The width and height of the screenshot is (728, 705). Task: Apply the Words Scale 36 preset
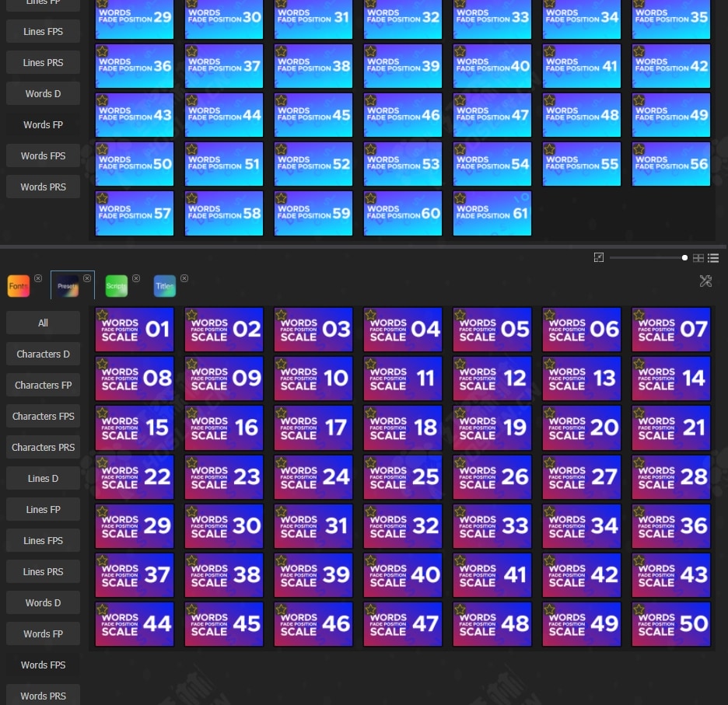[x=671, y=526]
